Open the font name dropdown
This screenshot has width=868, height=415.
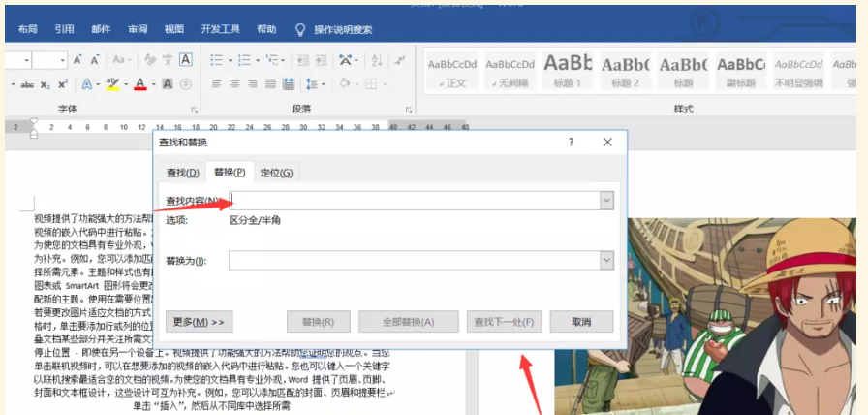[26, 60]
